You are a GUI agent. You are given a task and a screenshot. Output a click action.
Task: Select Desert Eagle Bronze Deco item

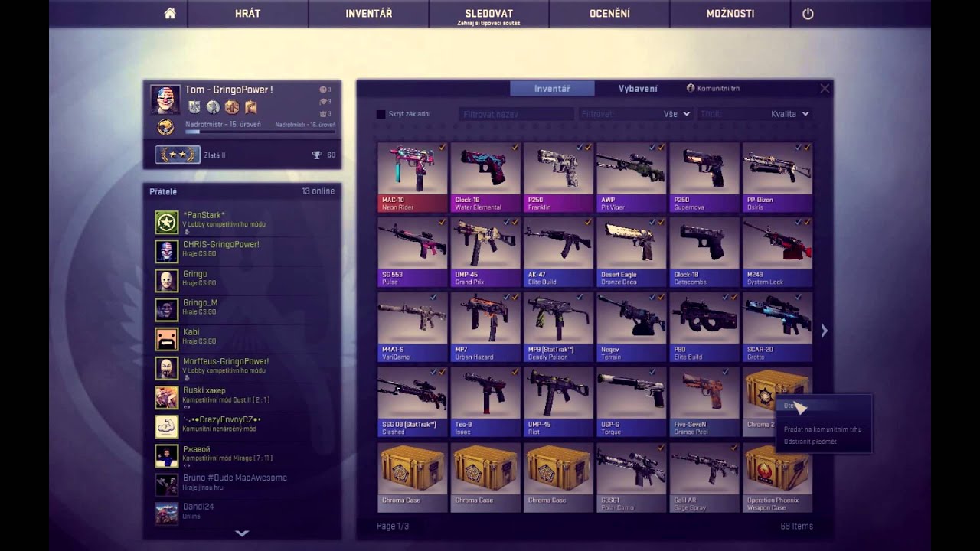631,252
